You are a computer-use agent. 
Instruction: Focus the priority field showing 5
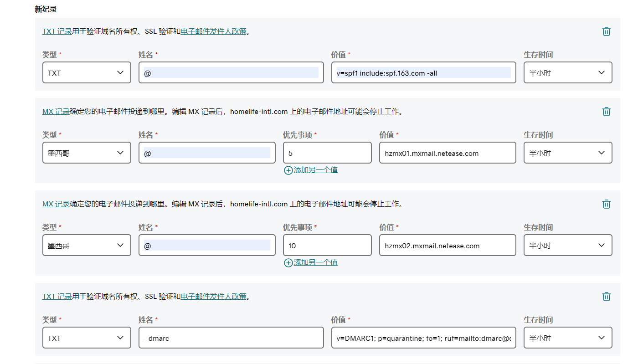pos(327,153)
